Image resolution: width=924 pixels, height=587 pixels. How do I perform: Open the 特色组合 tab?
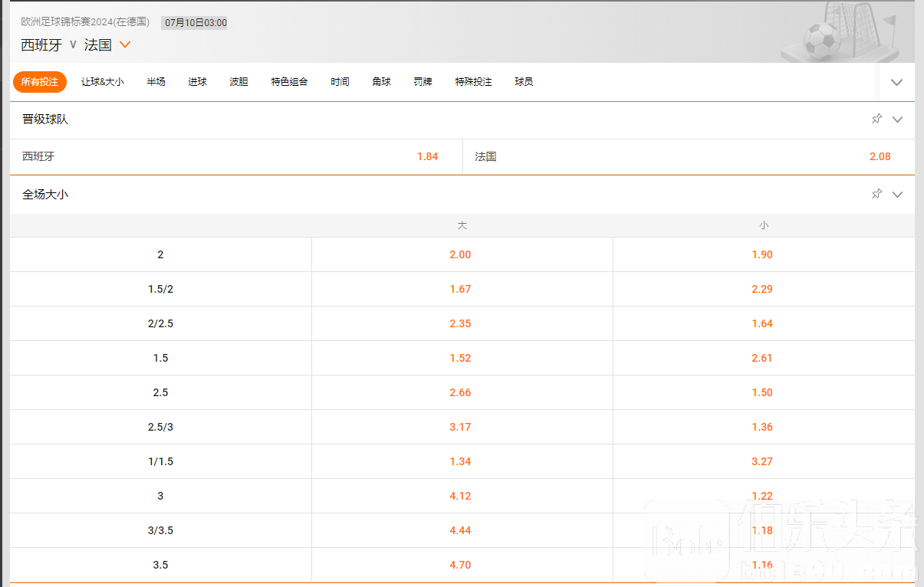pos(289,82)
